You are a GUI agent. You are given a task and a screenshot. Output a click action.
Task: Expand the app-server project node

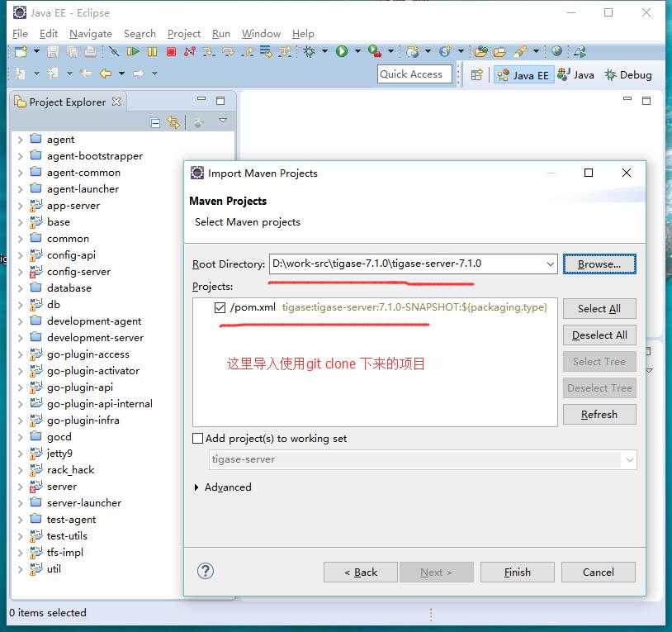20,206
